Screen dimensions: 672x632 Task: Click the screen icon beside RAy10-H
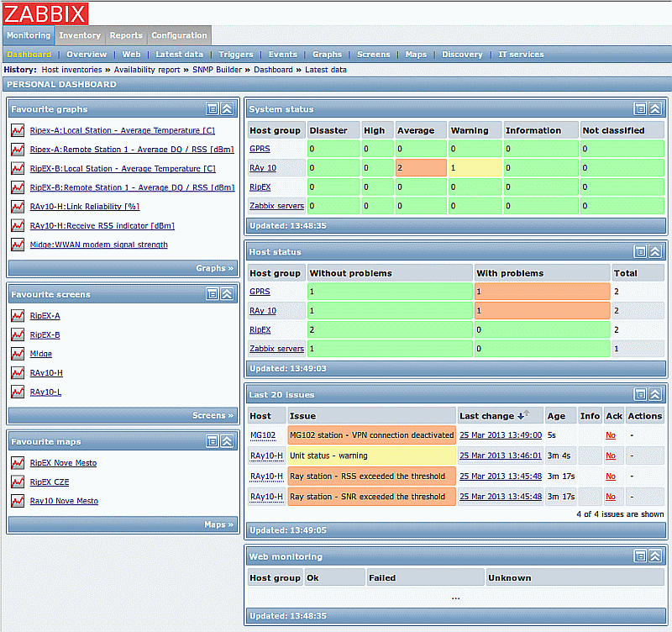[x=18, y=373]
